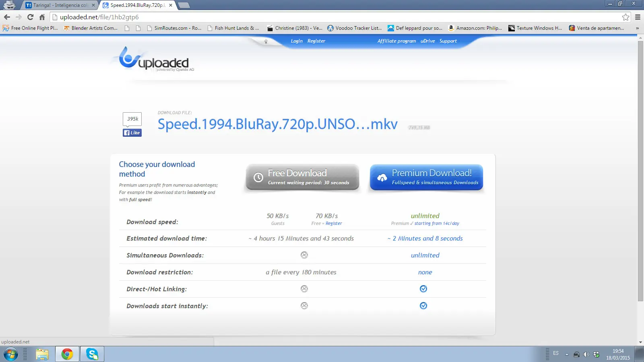Open the Login link
The width and height of the screenshot is (644, 362).
(297, 41)
